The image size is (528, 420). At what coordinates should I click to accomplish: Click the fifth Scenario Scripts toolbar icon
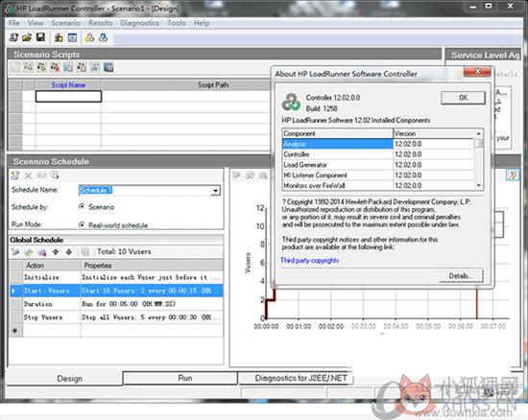[68, 67]
